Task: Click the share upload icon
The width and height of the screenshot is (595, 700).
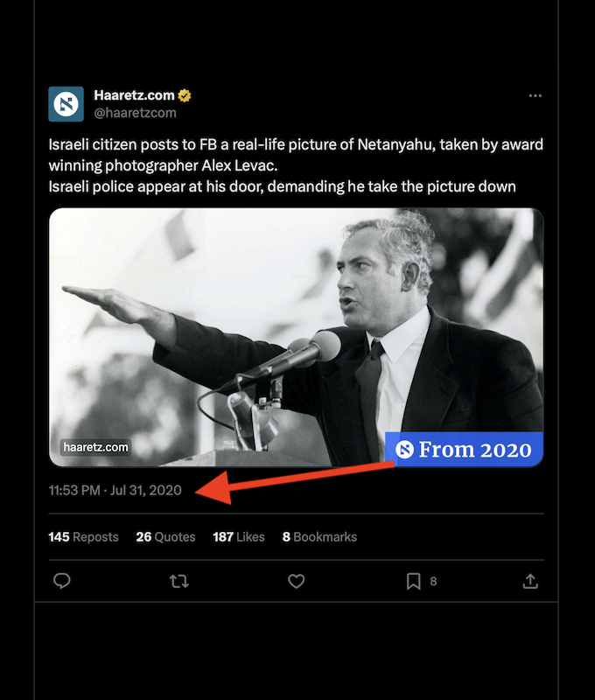Action: [529, 581]
